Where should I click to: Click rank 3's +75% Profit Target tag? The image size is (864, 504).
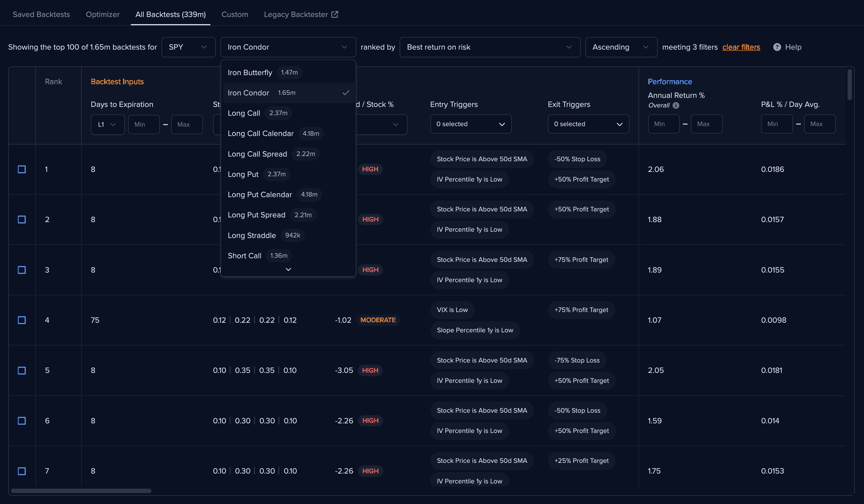pyautogui.click(x=581, y=260)
